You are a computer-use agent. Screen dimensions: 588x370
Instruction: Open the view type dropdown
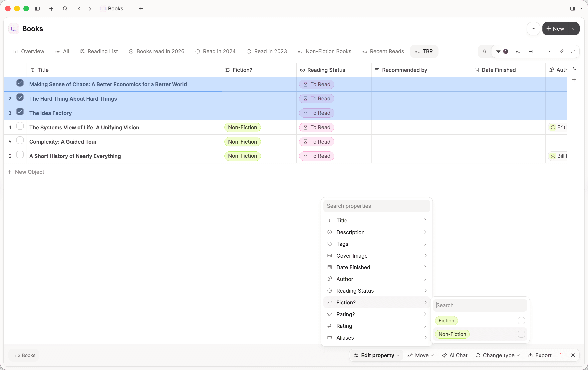click(x=546, y=51)
